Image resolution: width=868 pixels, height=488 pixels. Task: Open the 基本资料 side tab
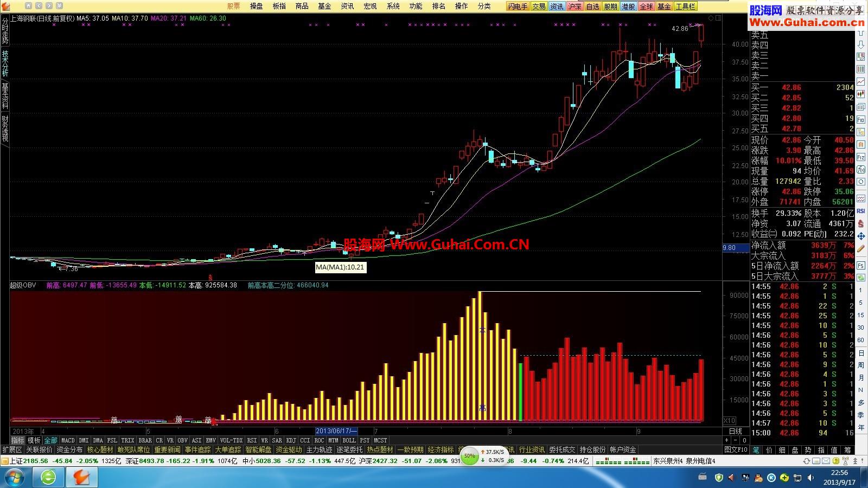coord(5,96)
